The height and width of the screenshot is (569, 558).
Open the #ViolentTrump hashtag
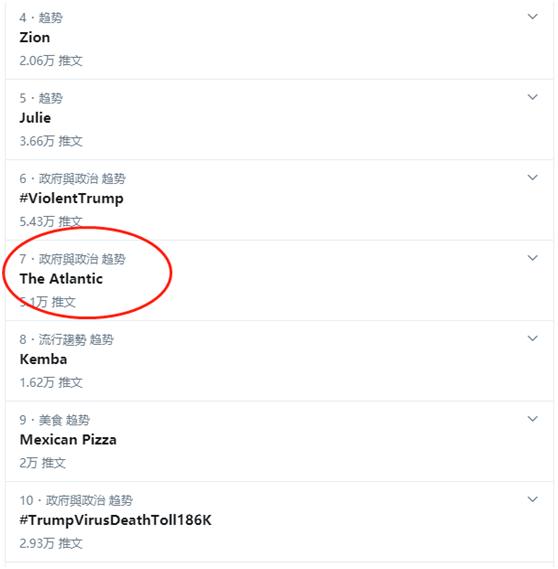71,199
